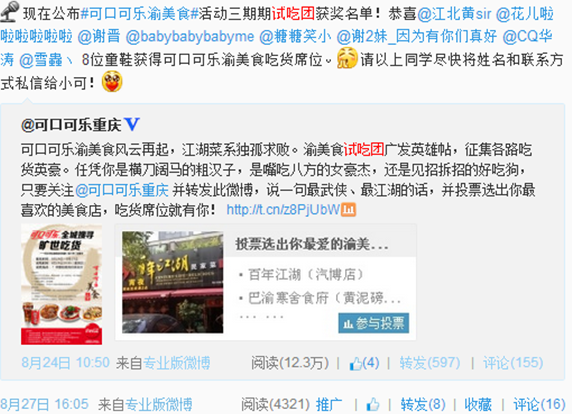Image resolution: width=572 pixels, height=414 pixels.
Task: Open 评论(155) on quoted post
Action: (513, 363)
